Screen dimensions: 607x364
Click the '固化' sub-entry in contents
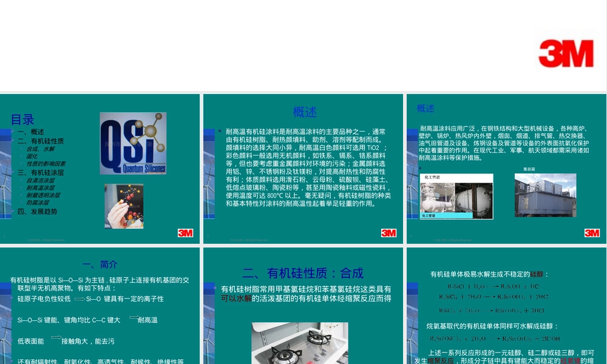pyautogui.click(x=32, y=157)
